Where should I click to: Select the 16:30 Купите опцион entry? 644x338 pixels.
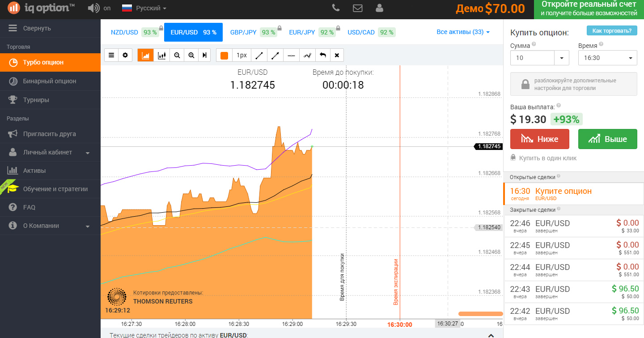coord(574,194)
